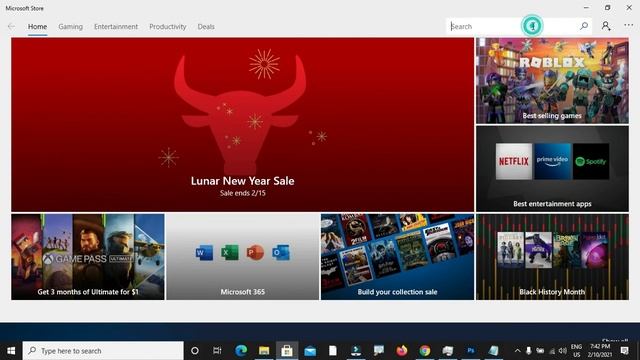640x360 pixels.
Task: Click the Excel icon in Microsoft 365 tile
Action: coord(230,253)
